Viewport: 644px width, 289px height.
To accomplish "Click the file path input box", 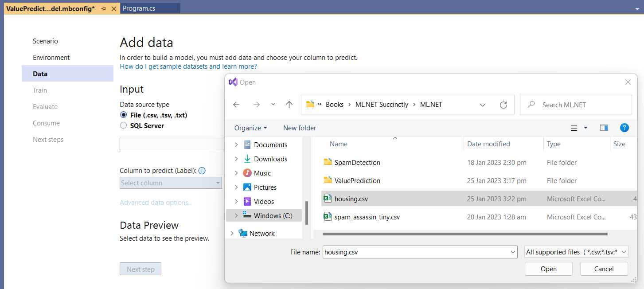I will pos(172,144).
